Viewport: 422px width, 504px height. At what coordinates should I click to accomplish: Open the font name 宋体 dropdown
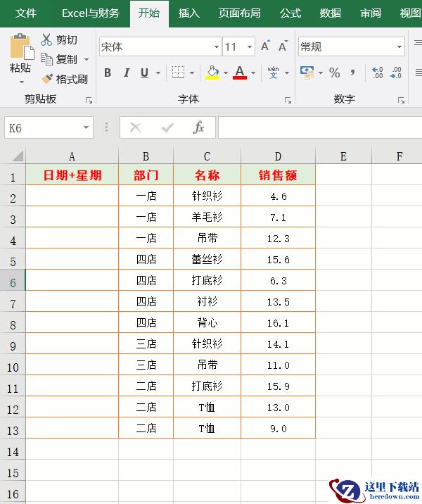(217, 47)
